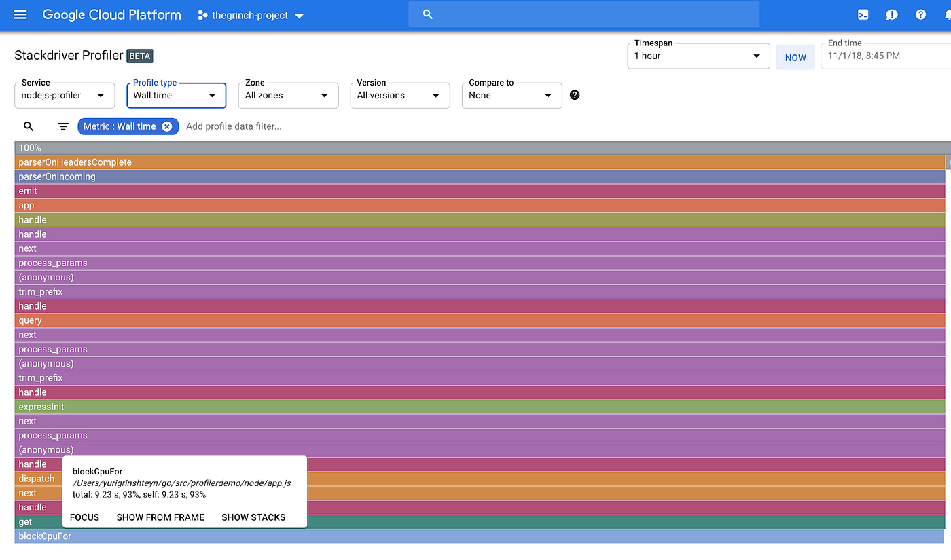
Task: Open the Cloud Shell terminal
Action: pos(863,14)
